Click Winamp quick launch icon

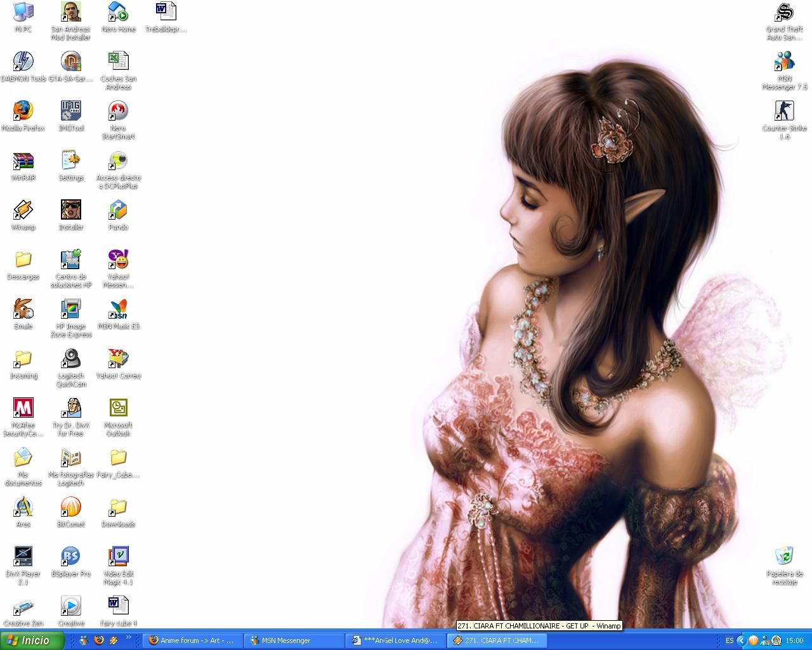[x=114, y=640]
